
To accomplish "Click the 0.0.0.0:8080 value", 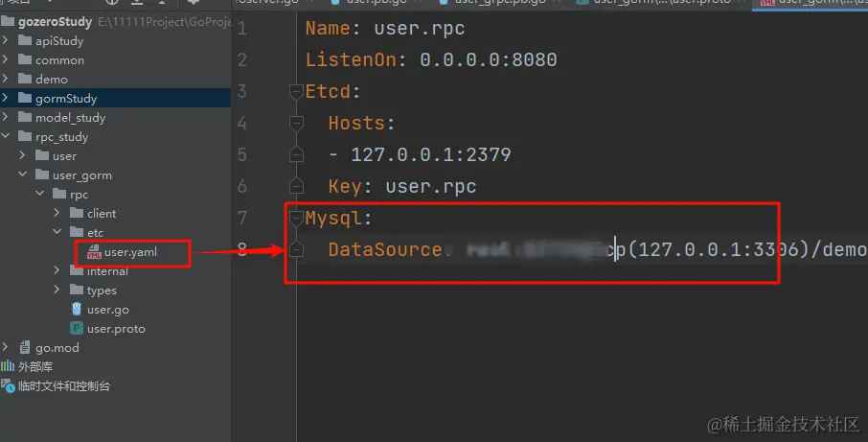I will pos(489,59).
